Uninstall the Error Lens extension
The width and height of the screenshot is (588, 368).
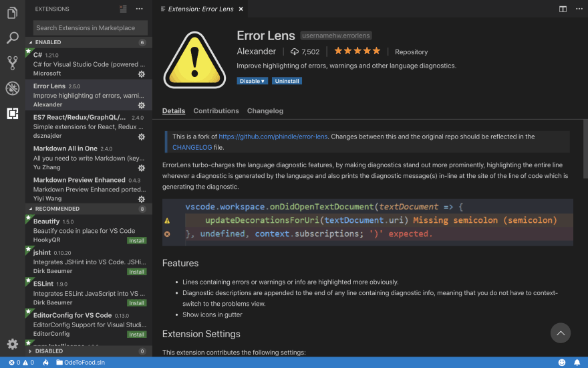[x=287, y=81]
